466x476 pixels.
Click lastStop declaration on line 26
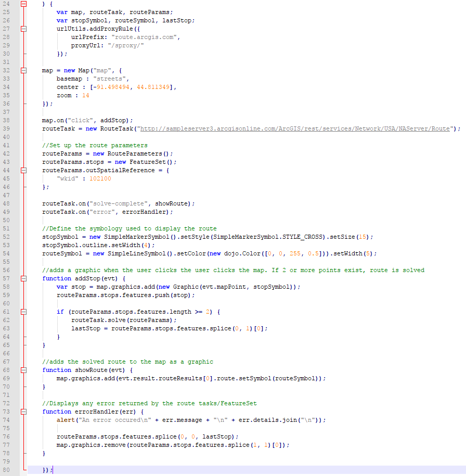[177, 21]
